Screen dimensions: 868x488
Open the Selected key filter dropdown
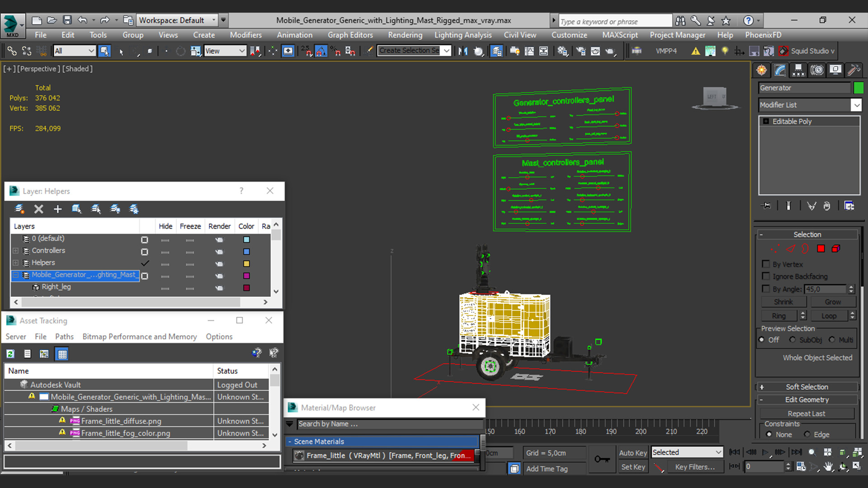point(686,452)
